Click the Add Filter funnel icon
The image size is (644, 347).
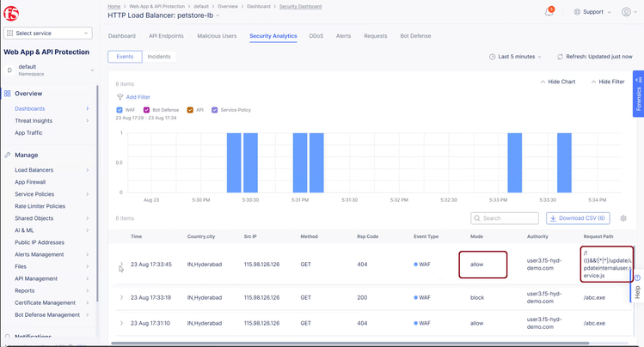(120, 97)
